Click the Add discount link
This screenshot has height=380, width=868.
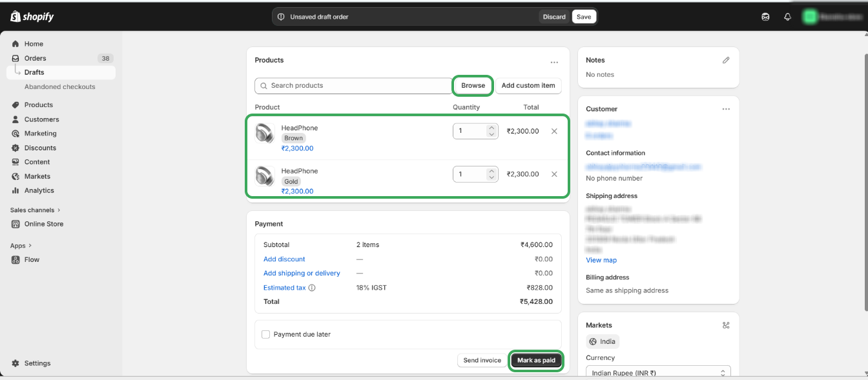pyautogui.click(x=284, y=259)
